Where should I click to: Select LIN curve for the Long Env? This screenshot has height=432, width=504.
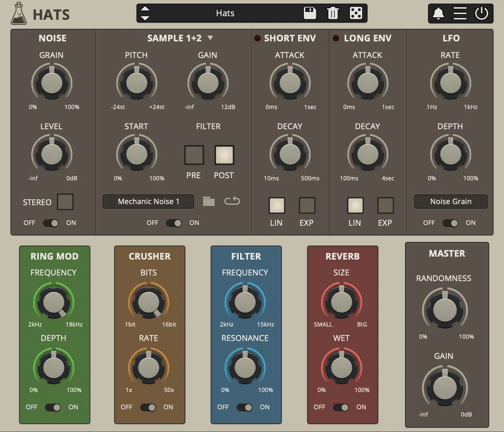pos(355,205)
